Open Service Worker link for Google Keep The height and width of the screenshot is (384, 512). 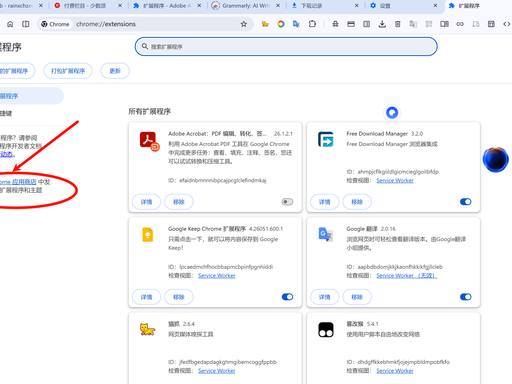(x=217, y=275)
